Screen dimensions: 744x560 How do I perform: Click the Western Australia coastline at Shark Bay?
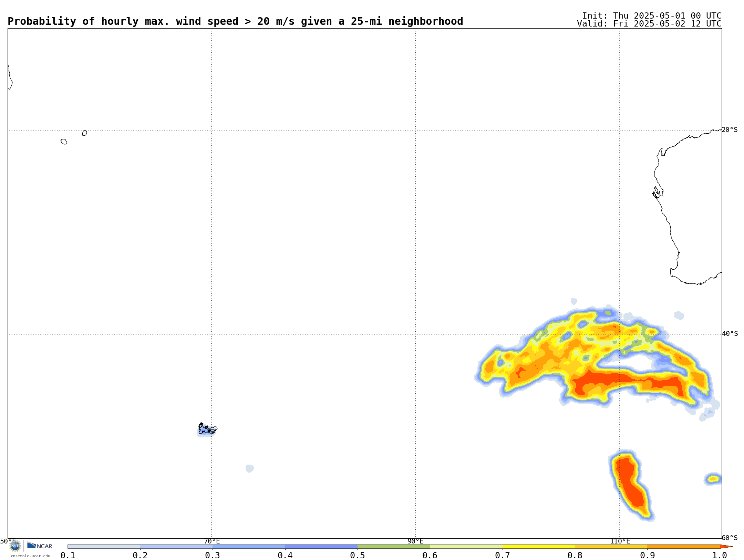click(x=657, y=192)
